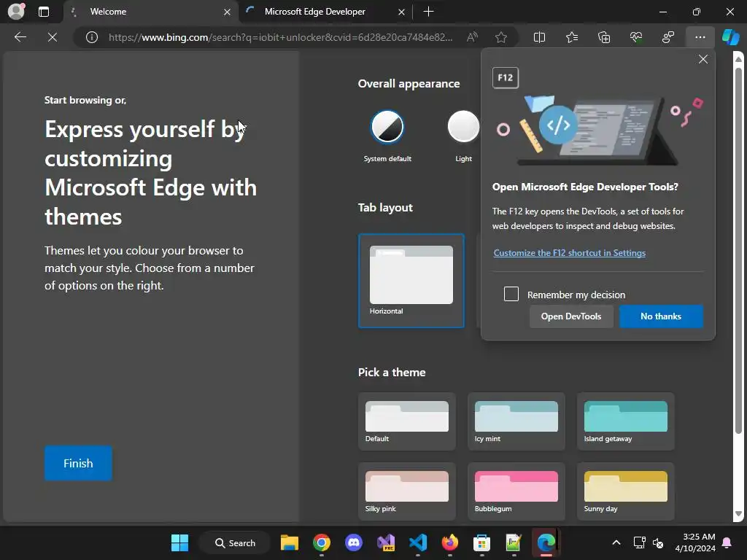Open Browser essentials heart icon
Viewport: 747px width, 560px height.
click(x=636, y=37)
